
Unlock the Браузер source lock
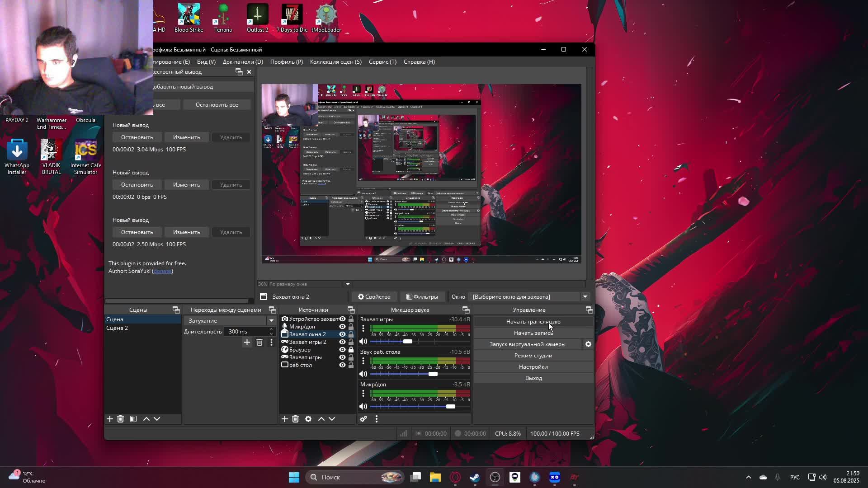(351, 350)
